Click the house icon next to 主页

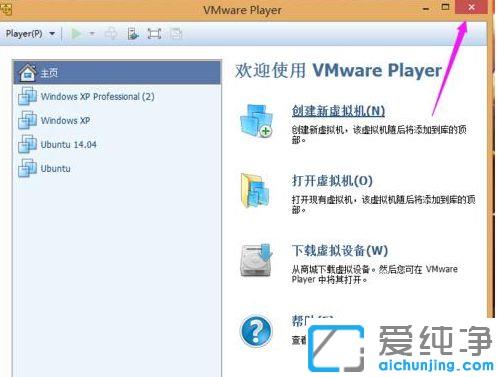pyautogui.click(x=28, y=72)
